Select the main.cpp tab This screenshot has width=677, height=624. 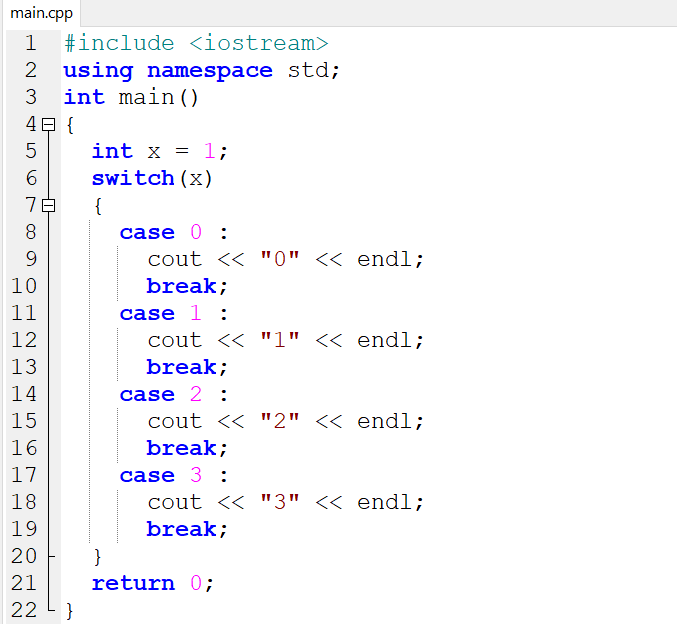point(41,13)
